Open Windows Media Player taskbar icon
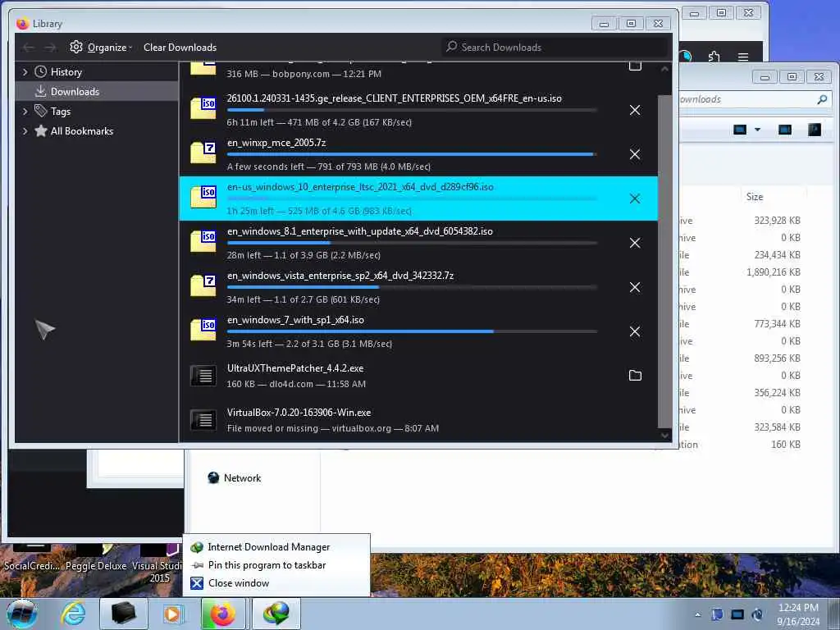Screen dimensions: 840x630 172,614
